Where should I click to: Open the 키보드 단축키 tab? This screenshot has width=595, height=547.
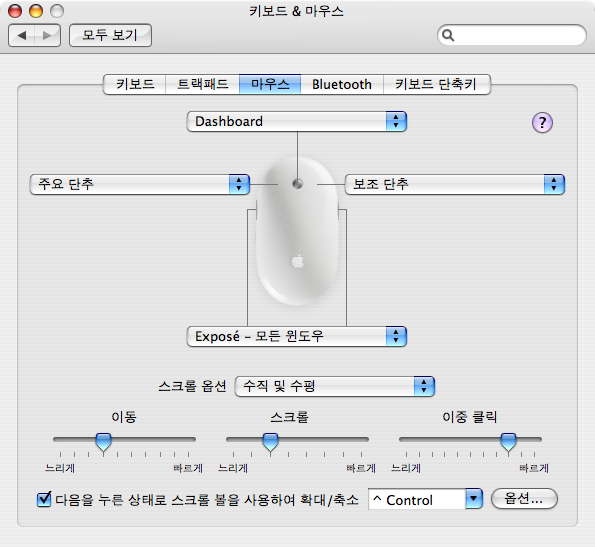(x=436, y=84)
